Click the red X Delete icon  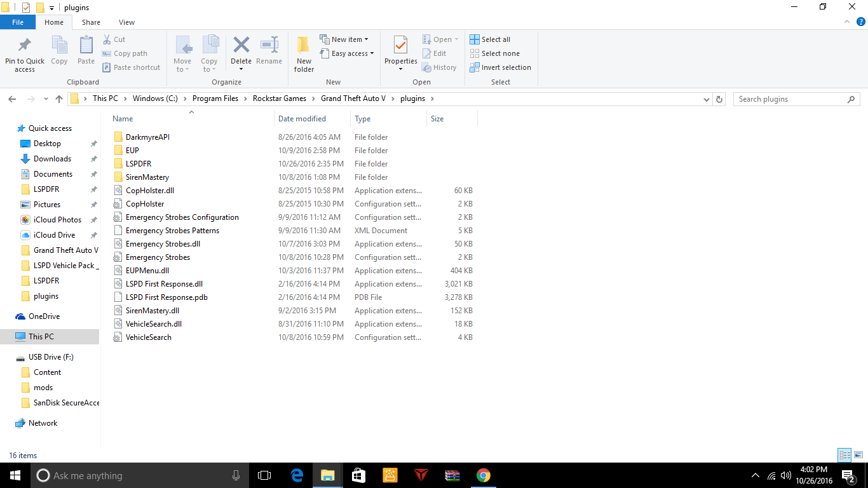point(241,44)
